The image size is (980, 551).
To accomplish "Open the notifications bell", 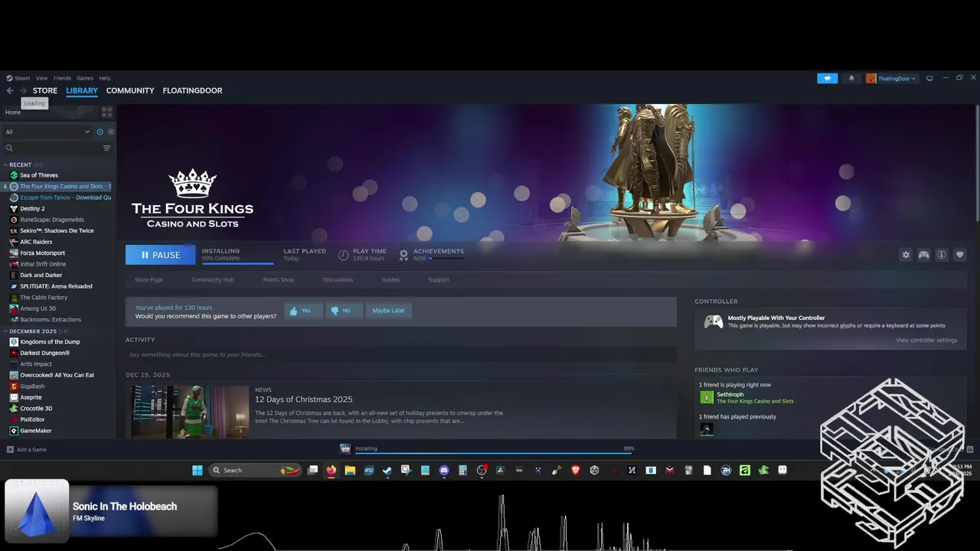I will click(x=851, y=78).
